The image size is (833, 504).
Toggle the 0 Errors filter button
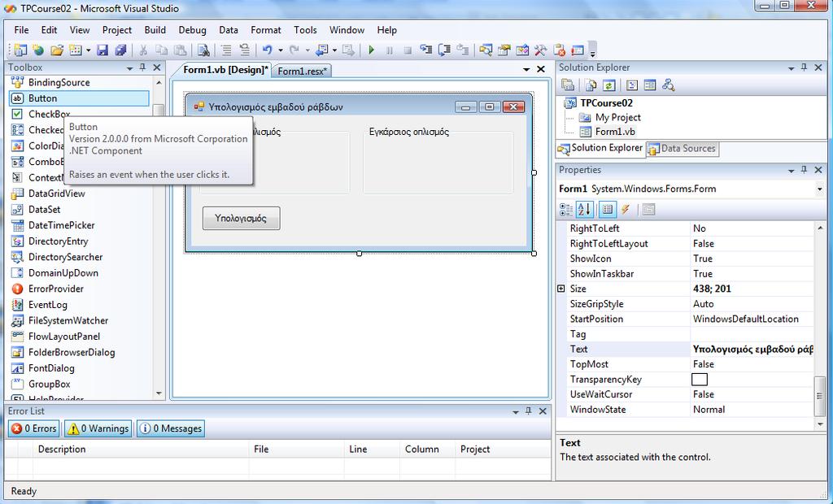pyautogui.click(x=34, y=428)
